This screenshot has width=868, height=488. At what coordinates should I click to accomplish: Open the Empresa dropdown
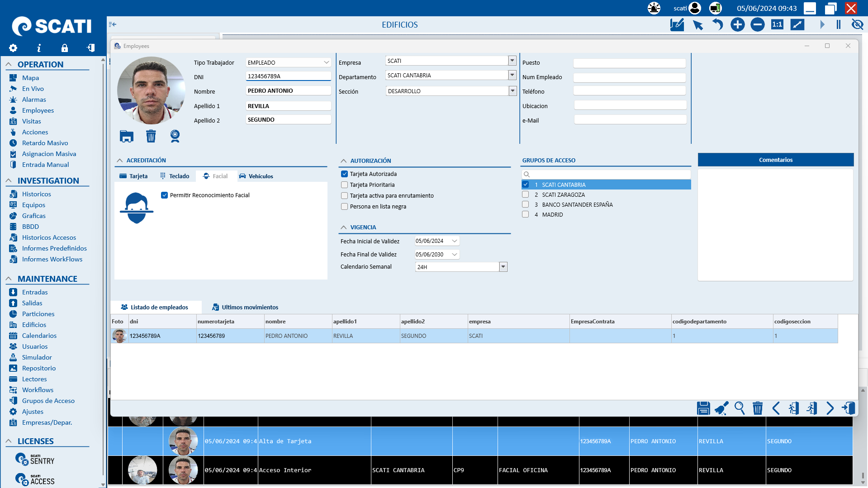pos(512,61)
